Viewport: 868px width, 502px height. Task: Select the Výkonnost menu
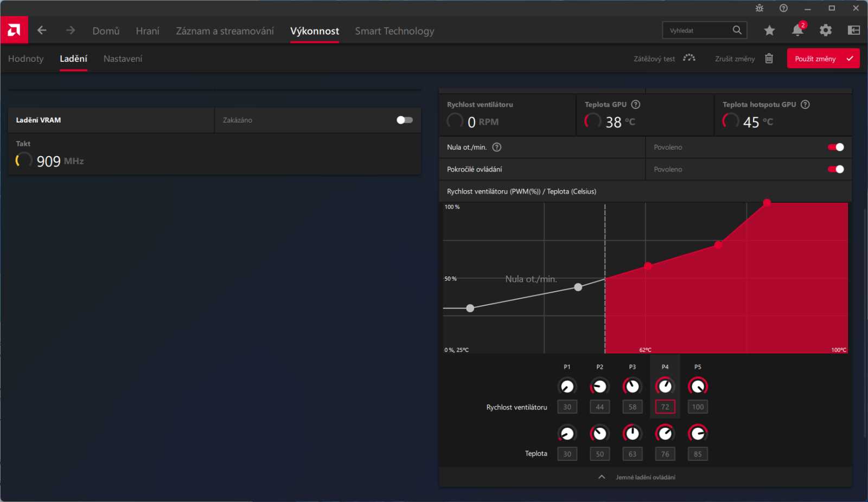315,31
